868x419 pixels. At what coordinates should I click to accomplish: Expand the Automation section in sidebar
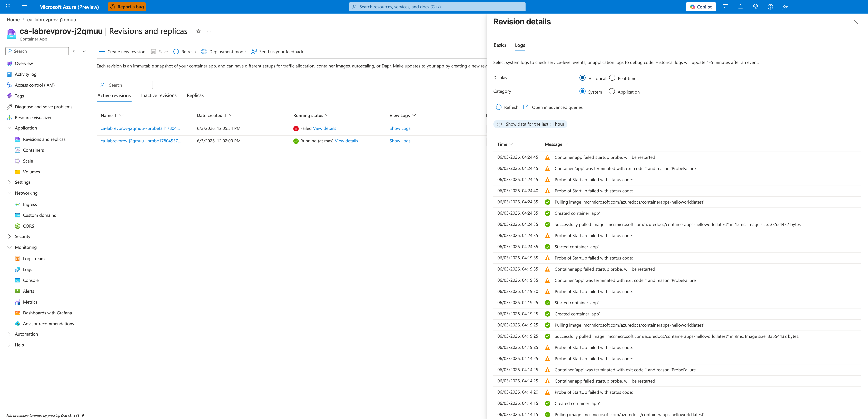click(x=9, y=334)
